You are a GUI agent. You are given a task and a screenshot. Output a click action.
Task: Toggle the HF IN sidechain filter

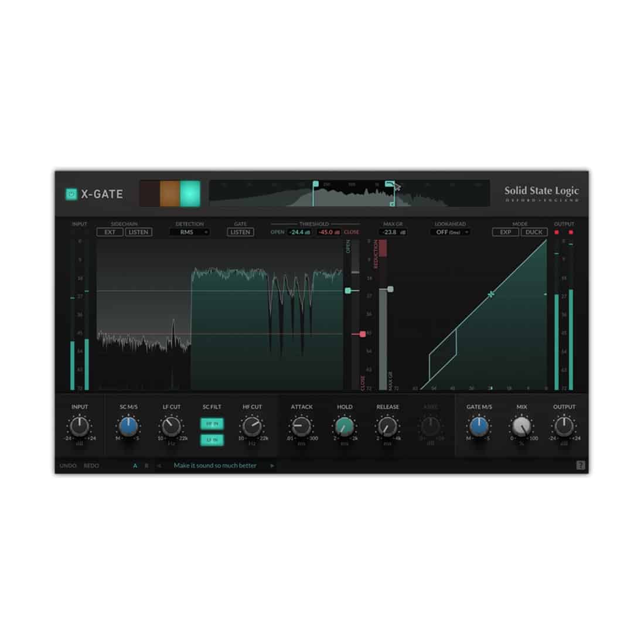pos(212,424)
